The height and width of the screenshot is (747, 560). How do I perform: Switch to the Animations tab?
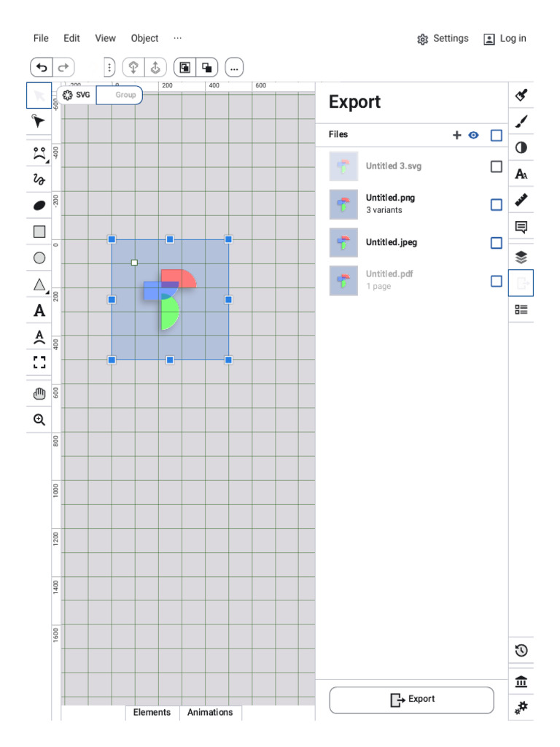point(210,712)
